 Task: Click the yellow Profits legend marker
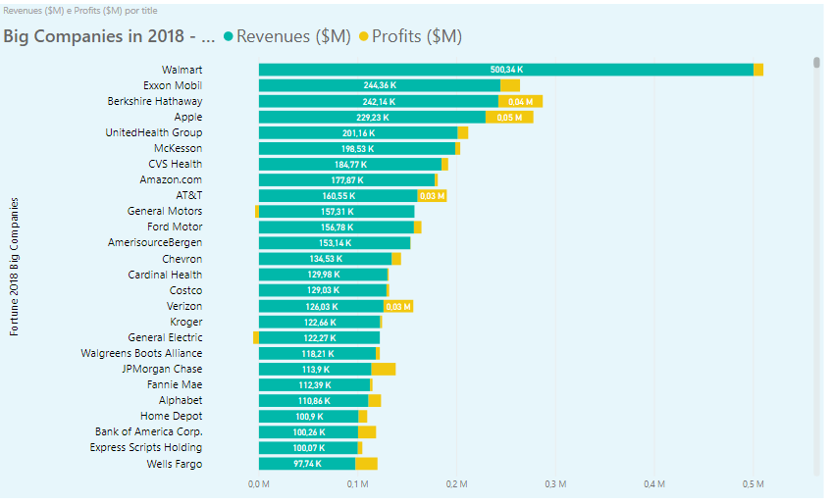[x=363, y=36]
